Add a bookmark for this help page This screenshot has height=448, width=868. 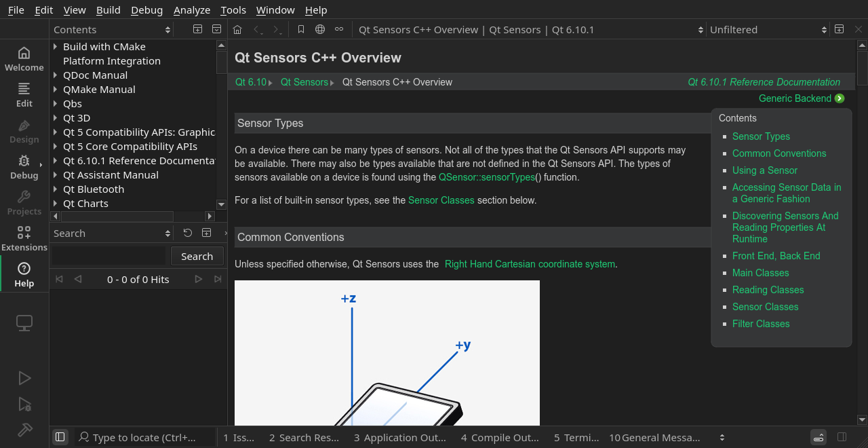pos(301,29)
